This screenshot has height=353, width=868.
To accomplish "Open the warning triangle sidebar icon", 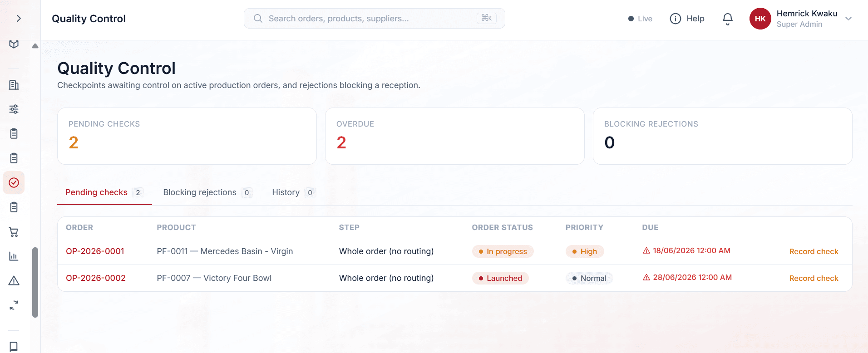I will pyautogui.click(x=14, y=281).
